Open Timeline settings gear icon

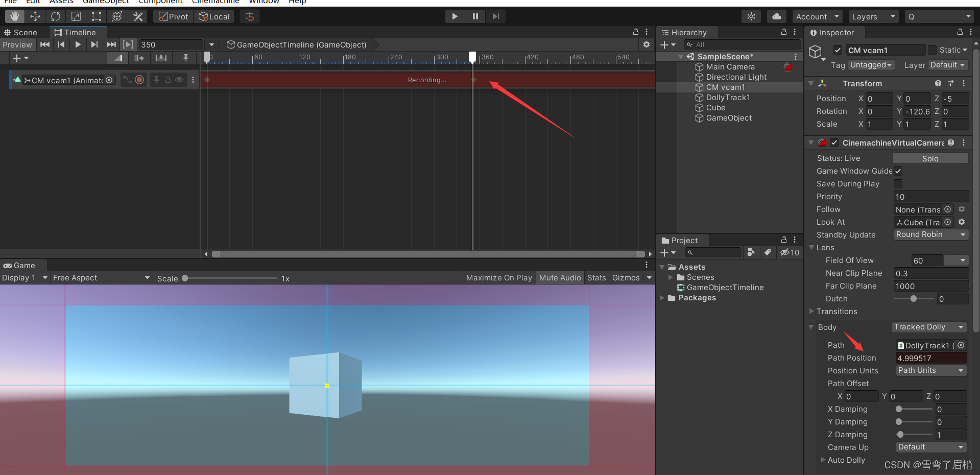click(646, 44)
